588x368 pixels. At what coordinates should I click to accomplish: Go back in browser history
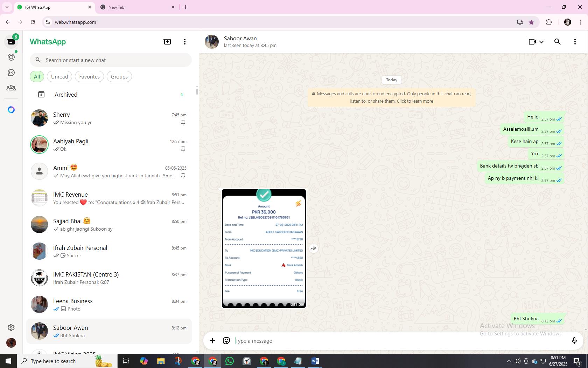click(x=8, y=22)
